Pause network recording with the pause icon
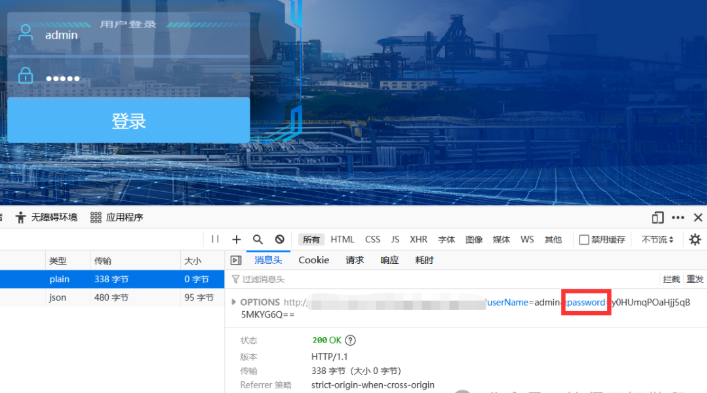Viewport: 707px width, 393px height. pyautogui.click(x=215, y=239)
